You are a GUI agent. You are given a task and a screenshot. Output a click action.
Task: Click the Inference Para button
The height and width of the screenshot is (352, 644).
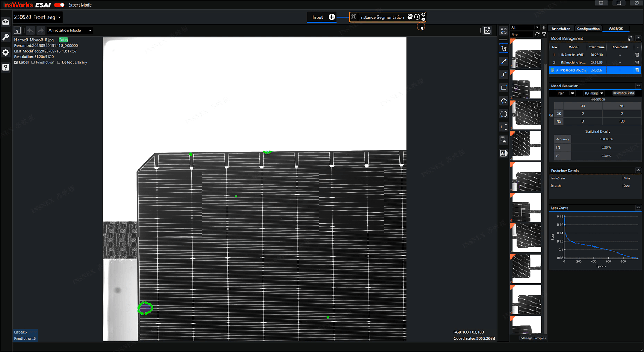tap(623, 93)
